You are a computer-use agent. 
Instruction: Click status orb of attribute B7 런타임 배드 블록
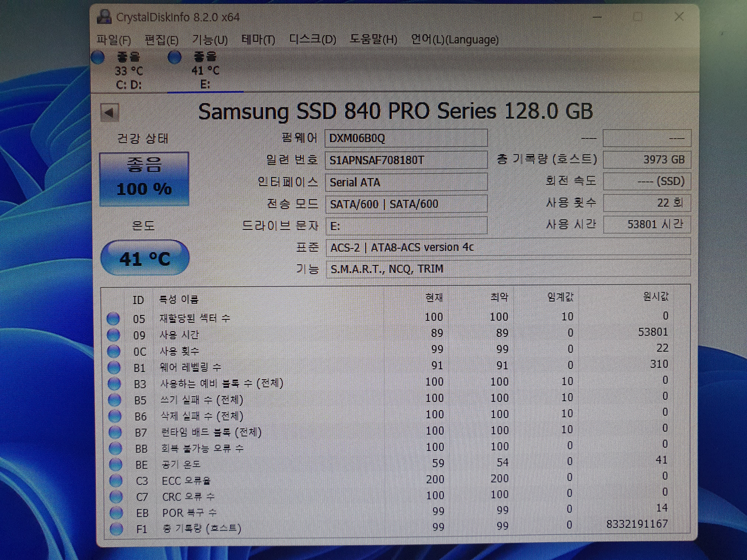point(115,432)
